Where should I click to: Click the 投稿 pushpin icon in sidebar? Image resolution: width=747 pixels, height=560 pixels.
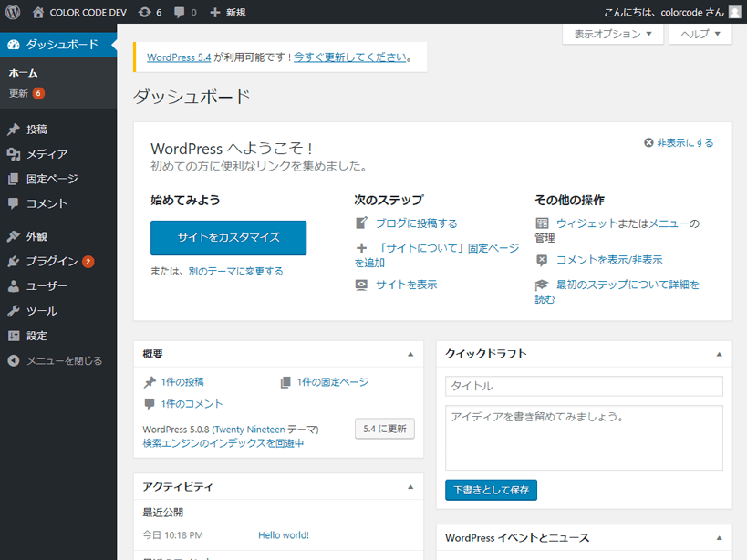tap(14, 129)
